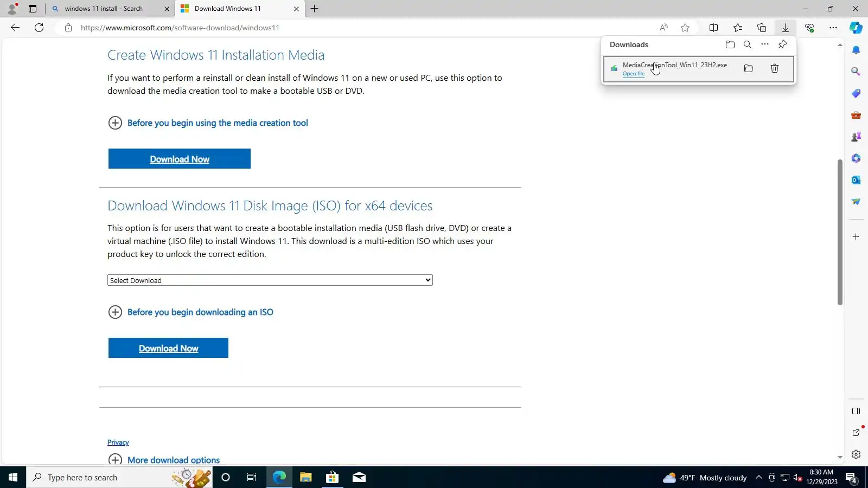Viewport: 868px width, 488px height.
Task: Open sidebar Tools briefcase icon
Action: coord(856,115)
